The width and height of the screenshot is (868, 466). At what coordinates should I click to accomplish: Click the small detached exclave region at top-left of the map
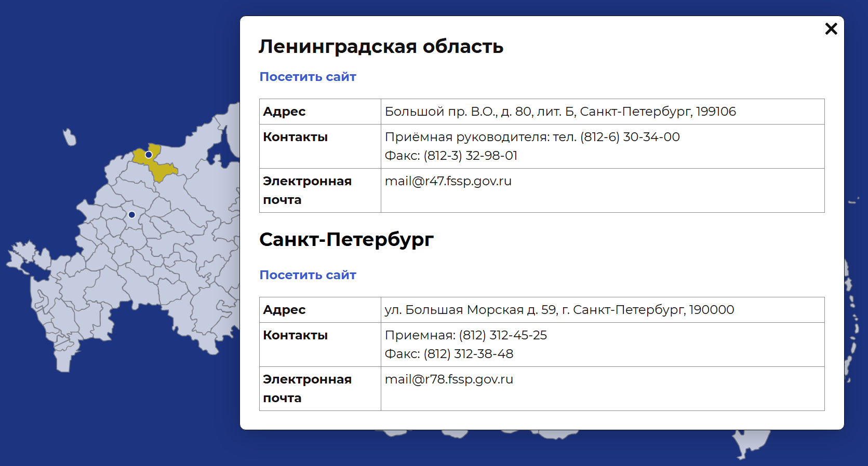[x=70, y=138]
